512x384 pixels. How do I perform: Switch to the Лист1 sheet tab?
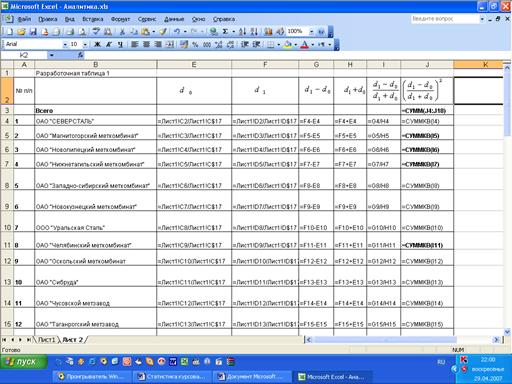coord(46,340)
